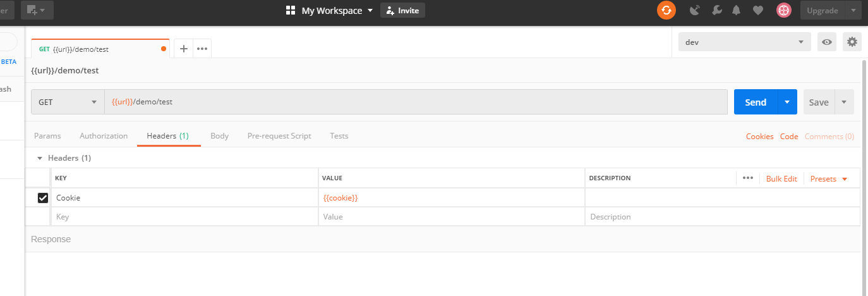Open the wrench settings icon
This screenshot has width=868, height=296.
tap(716, 10)
